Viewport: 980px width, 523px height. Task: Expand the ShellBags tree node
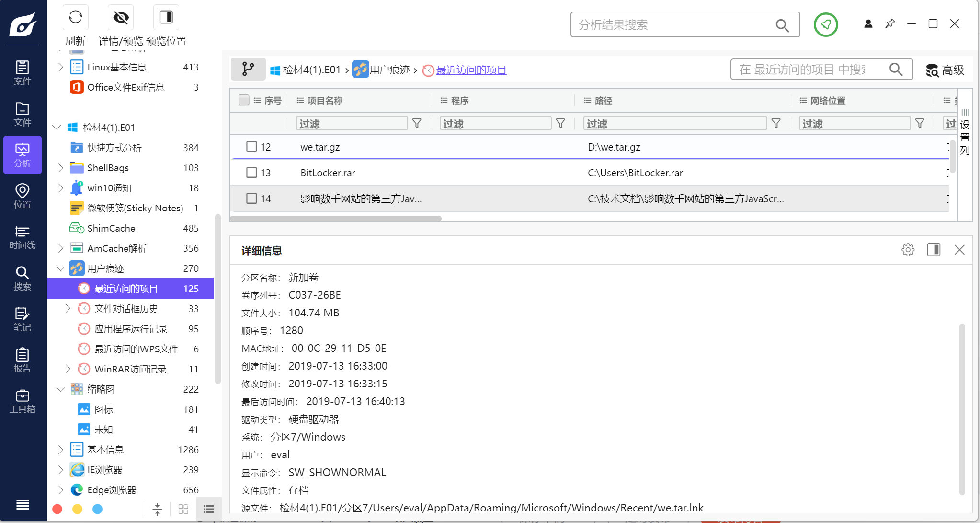point(60,168)
